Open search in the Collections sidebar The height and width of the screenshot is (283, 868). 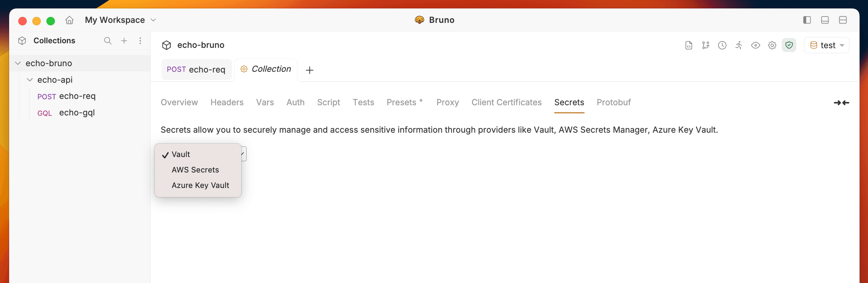click(108, 41)
